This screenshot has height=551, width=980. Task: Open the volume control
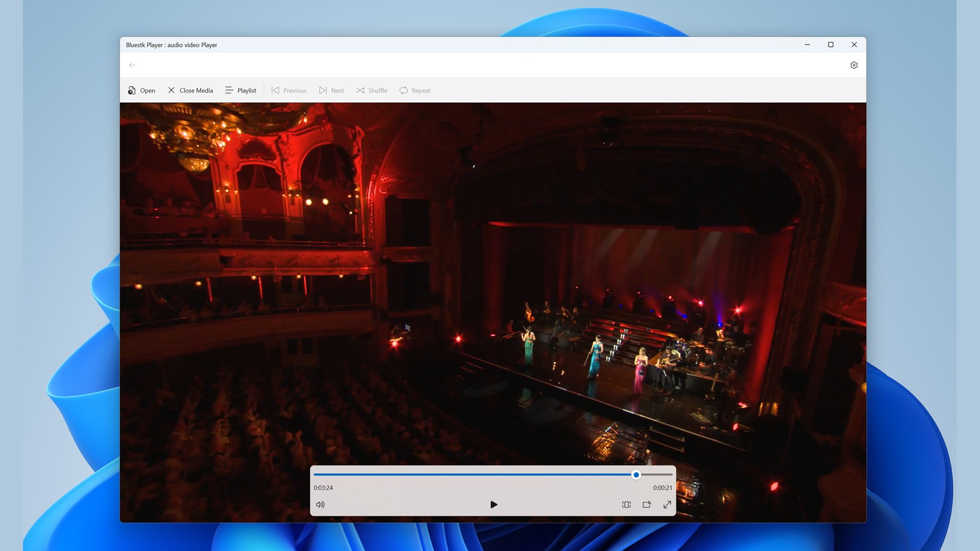tap(321, 505)
